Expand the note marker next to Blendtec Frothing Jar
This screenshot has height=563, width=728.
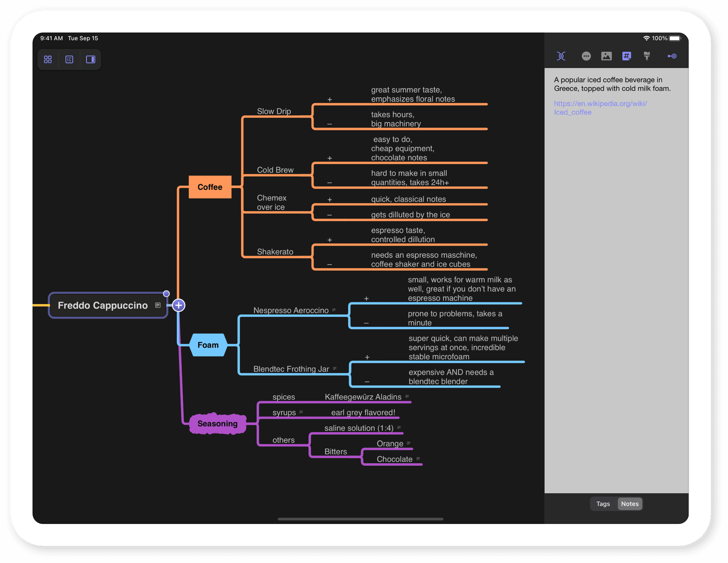[x=335, y=368]
